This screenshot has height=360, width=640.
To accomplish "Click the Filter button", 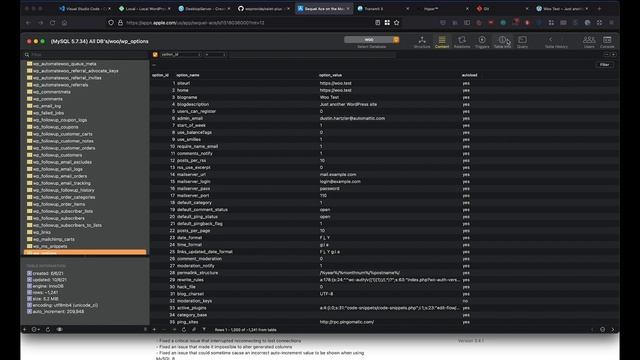I will point(604,64).
